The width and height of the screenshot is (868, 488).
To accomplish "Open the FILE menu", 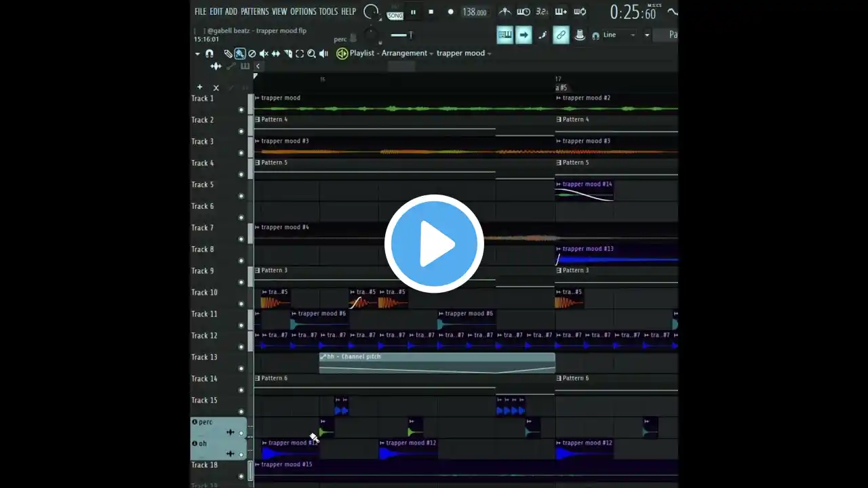I will 200,12.
